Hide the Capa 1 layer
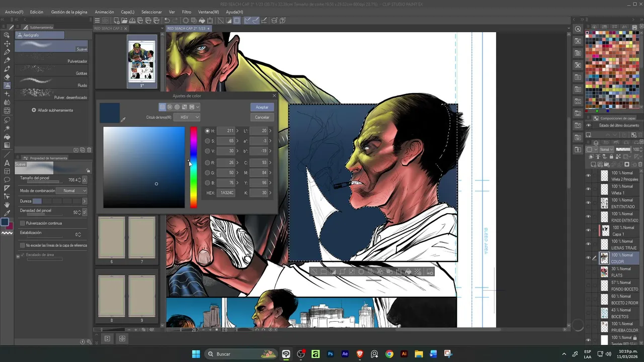The image size is (644, 362). 588,230
